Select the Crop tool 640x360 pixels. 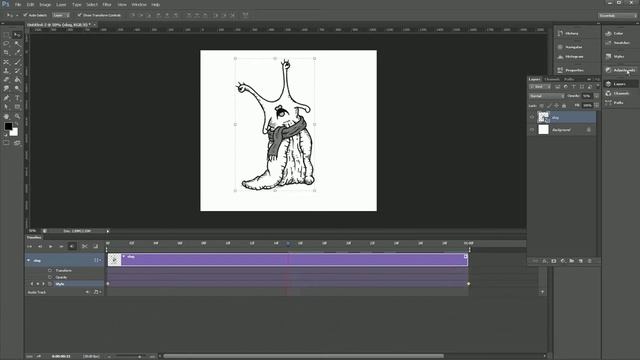point(6,53)
